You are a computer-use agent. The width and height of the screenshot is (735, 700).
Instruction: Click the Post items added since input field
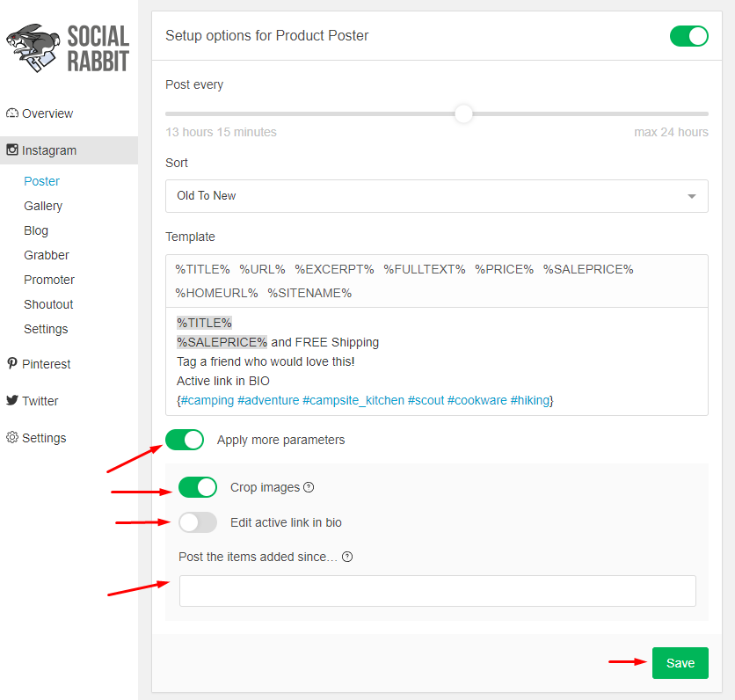437,591
